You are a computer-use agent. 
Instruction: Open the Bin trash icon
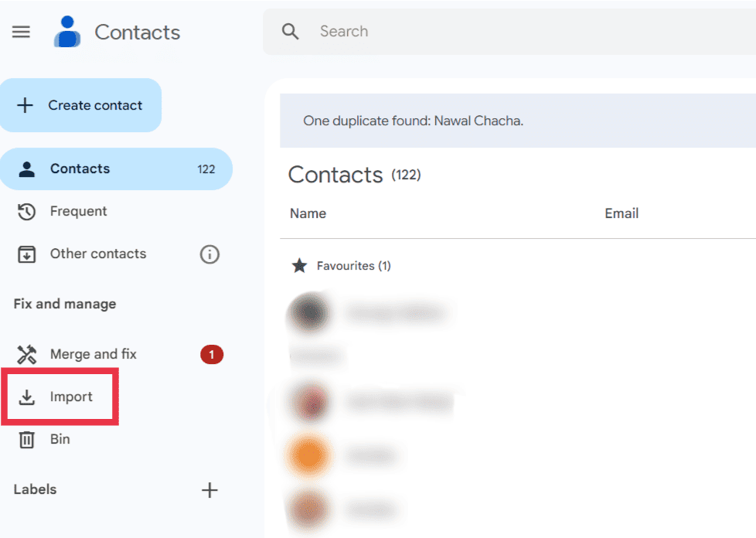(28, 439)
